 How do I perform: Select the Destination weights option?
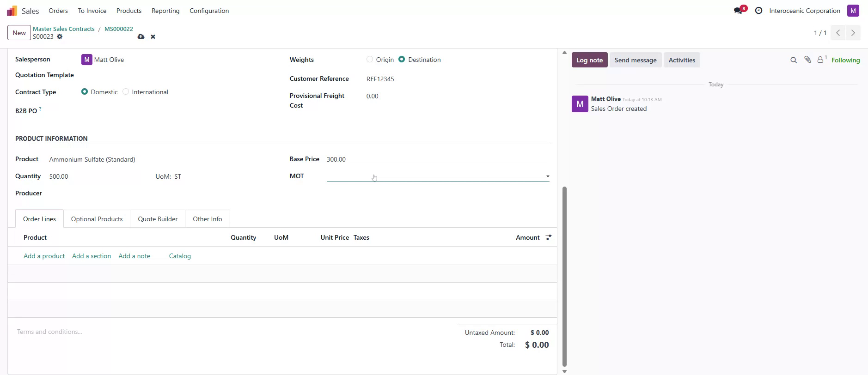tap(402, 59)
